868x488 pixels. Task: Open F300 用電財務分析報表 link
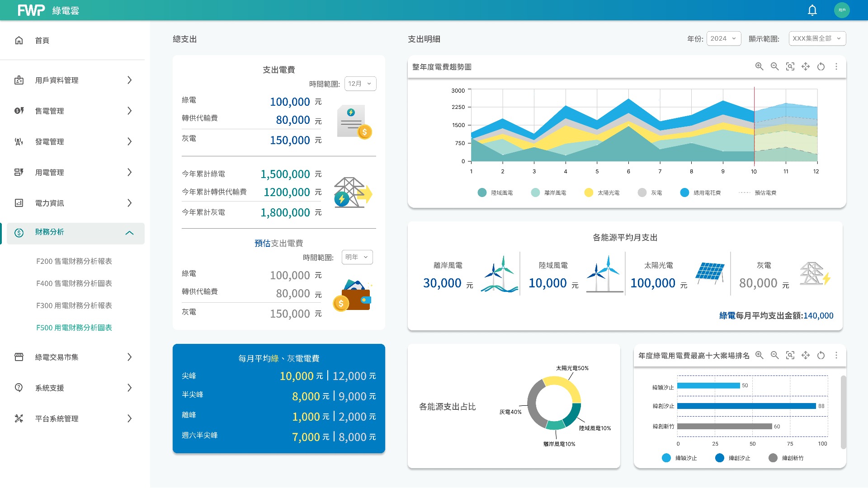(74, 305)
